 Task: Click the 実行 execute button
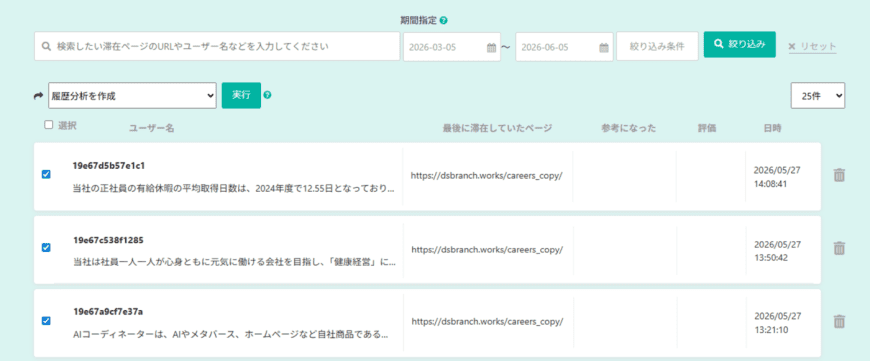[241, 95]
